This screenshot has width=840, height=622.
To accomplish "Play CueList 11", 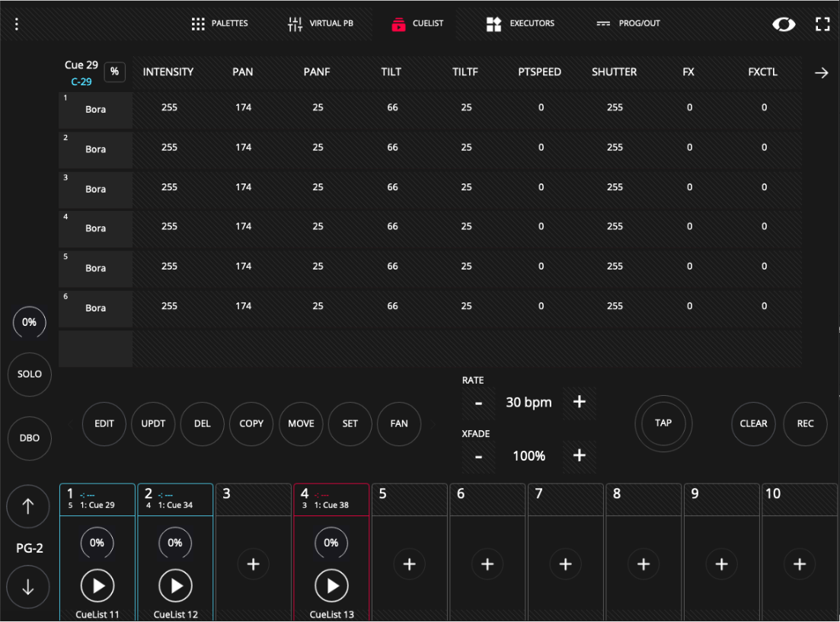I will pos(97,586).
